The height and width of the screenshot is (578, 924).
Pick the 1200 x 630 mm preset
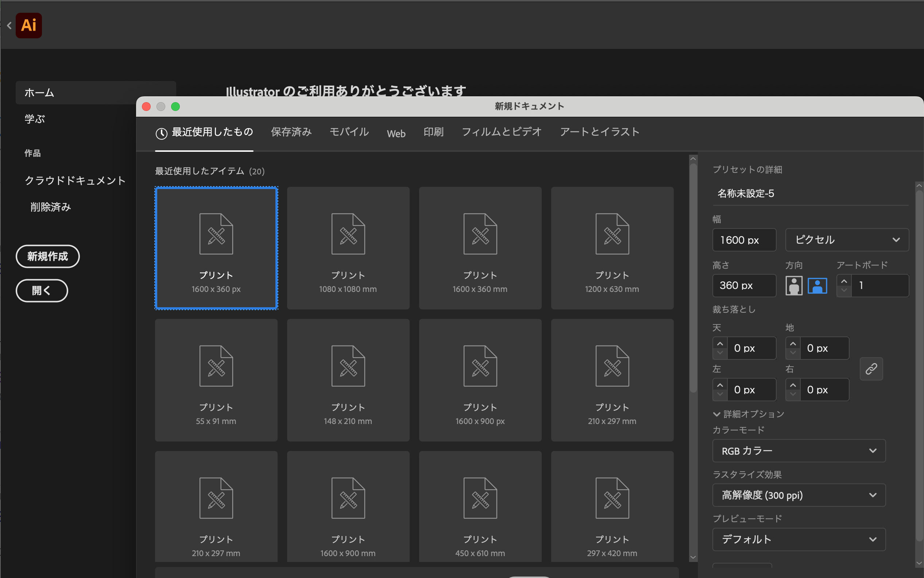612,248
